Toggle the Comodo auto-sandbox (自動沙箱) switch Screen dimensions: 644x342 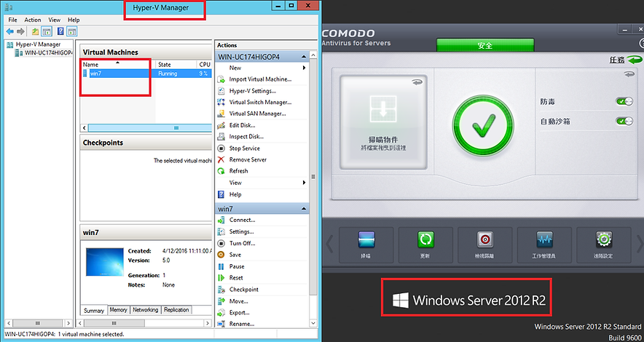point(624,121)
